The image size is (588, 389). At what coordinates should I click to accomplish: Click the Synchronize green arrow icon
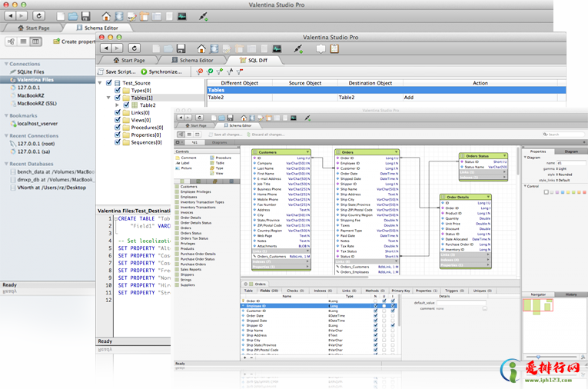pyautogui.click(x=144, y=71)
